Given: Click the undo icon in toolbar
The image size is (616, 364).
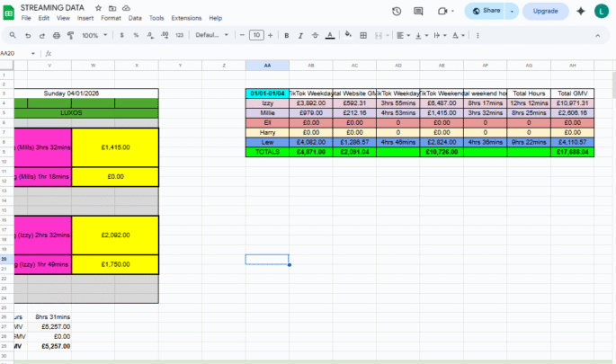Looking at the screenshot, I should [x=29, y=35].
